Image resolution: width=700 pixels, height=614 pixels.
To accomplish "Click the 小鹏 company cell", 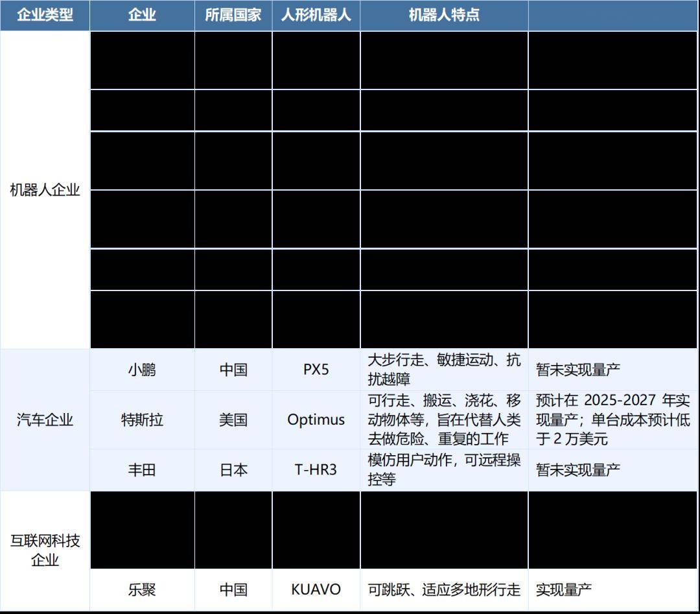I will pos(142,370).
